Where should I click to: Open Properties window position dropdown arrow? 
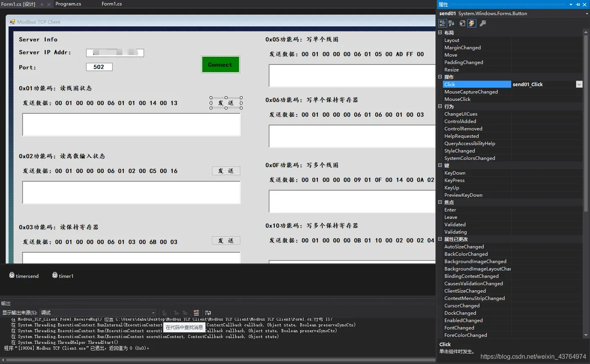point(571,4)
